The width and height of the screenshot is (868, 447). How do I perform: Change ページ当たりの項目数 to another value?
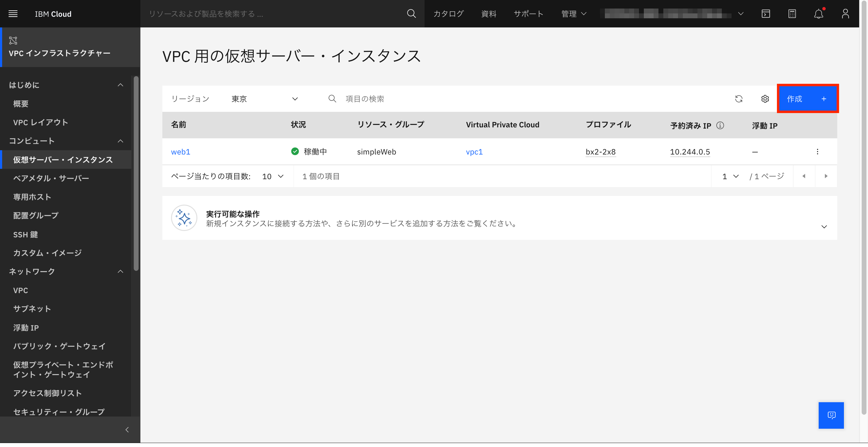tap(272, 176)
